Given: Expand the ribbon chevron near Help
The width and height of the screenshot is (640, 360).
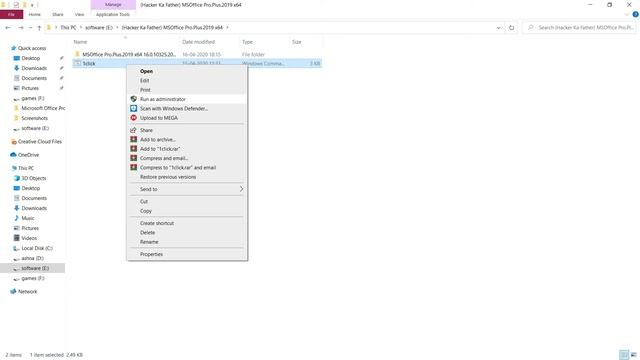Looking at the screenshot, I should coord(627,14).
